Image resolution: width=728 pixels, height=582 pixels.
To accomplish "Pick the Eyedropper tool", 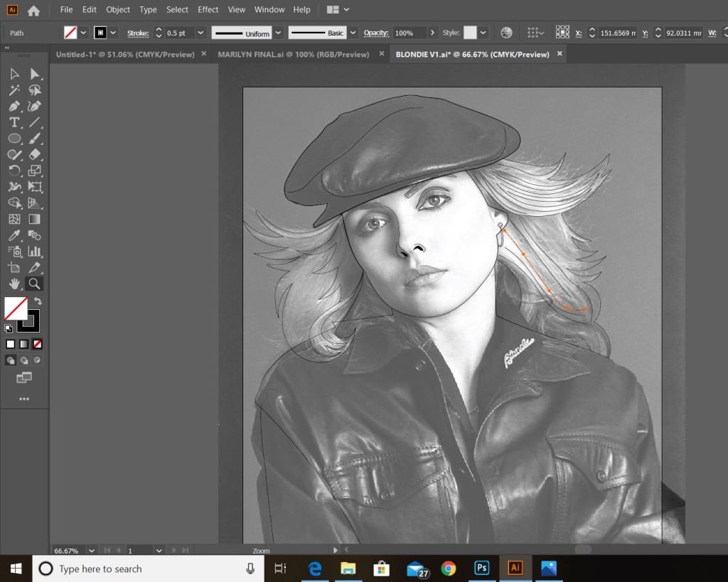I will click(14, 235).
